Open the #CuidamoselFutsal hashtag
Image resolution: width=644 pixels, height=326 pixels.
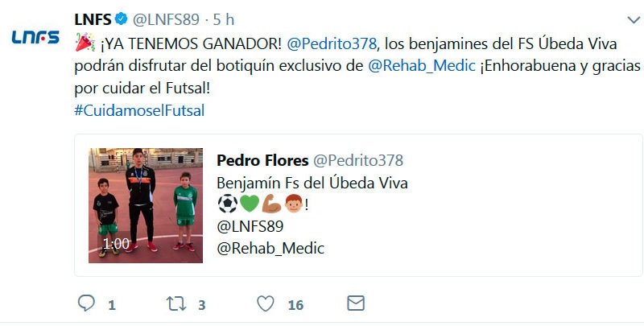[139, 110]
